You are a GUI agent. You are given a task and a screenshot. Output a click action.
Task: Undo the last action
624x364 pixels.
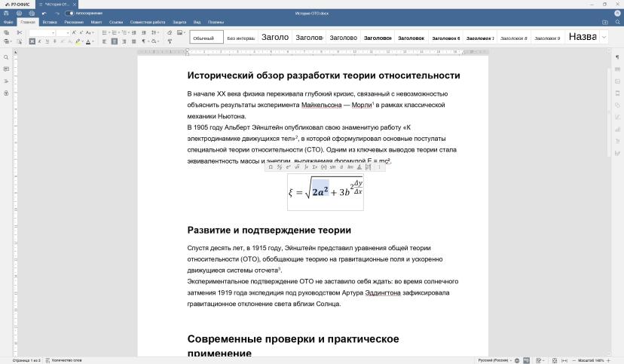pos(44,14)
